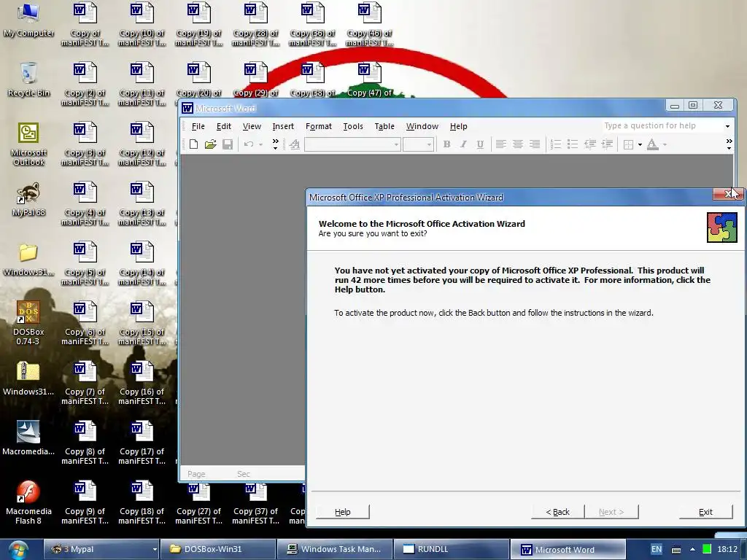Open the Edit menu in Word
747x560 pixels.
pyautogui.click(x=223, y=126)
